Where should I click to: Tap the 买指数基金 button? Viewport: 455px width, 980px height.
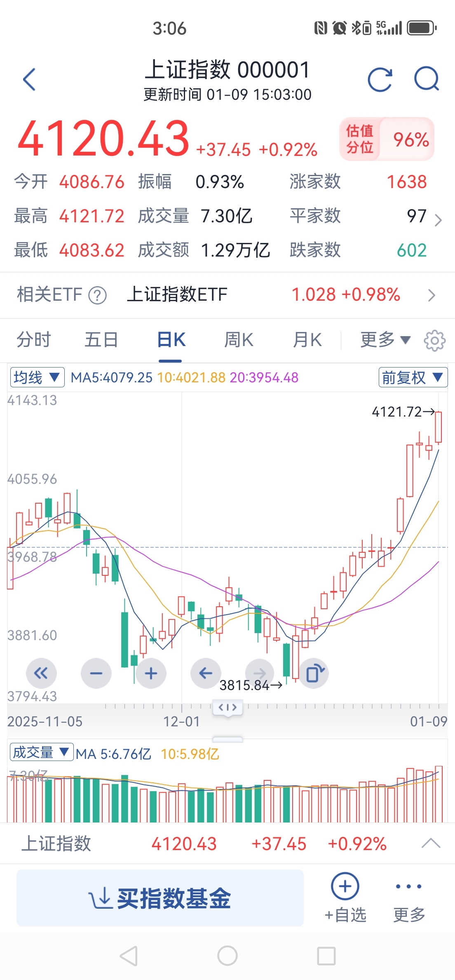click(x=160, y=898)
